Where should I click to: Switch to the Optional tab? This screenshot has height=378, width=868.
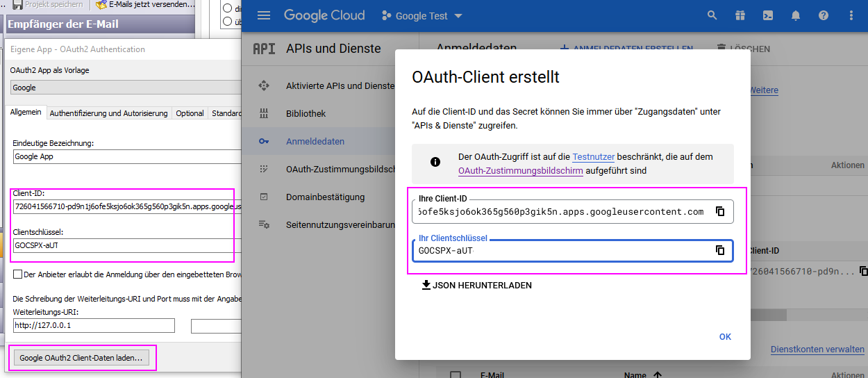(x=190, y=113)
